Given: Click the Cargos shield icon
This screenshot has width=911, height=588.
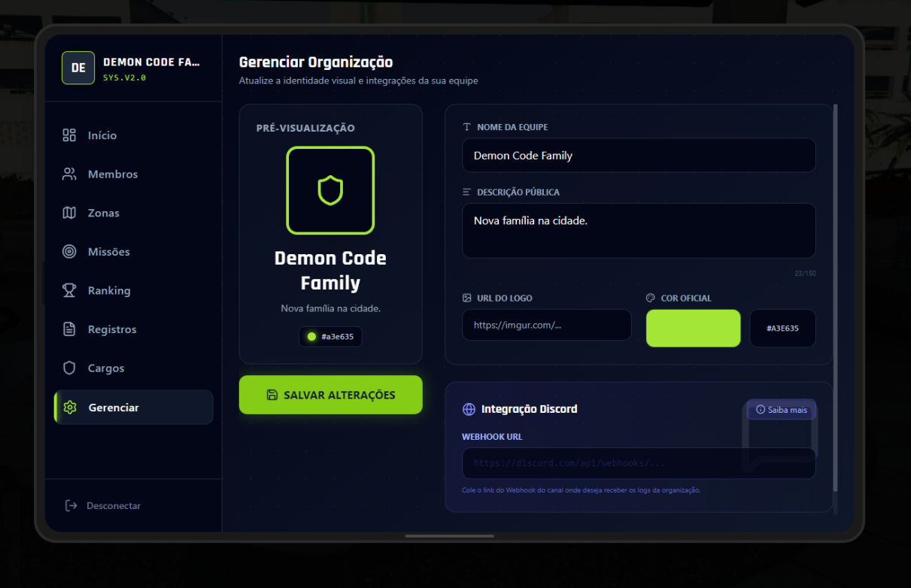Looking at the screenshot, I should [69, 368].
